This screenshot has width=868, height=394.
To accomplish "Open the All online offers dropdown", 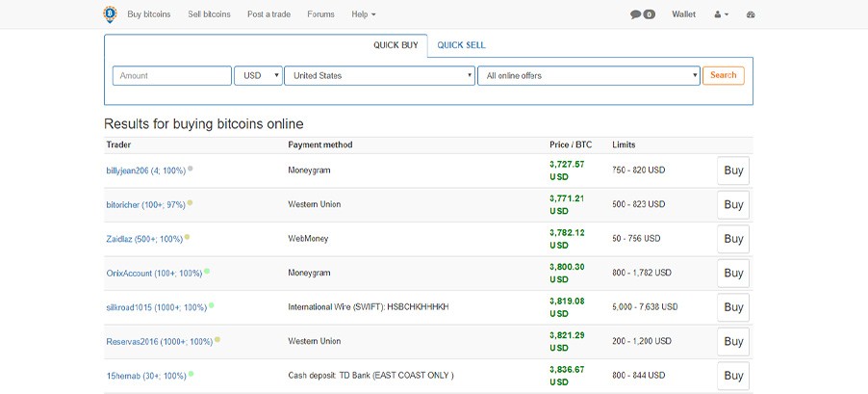I will point(589,76).
